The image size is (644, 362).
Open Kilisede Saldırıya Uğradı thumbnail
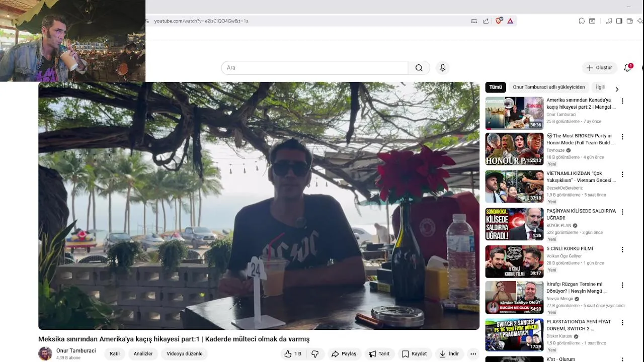(x=514, y=224)
